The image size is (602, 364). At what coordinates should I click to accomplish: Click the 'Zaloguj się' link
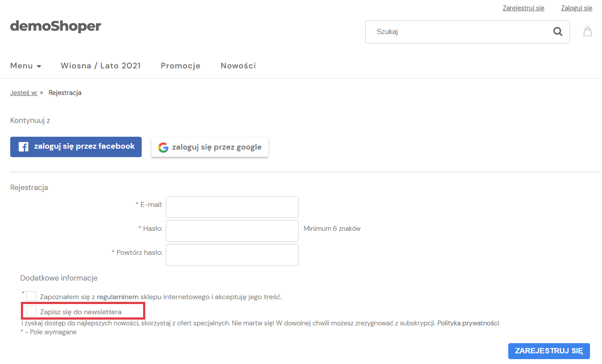coord(576,8)
